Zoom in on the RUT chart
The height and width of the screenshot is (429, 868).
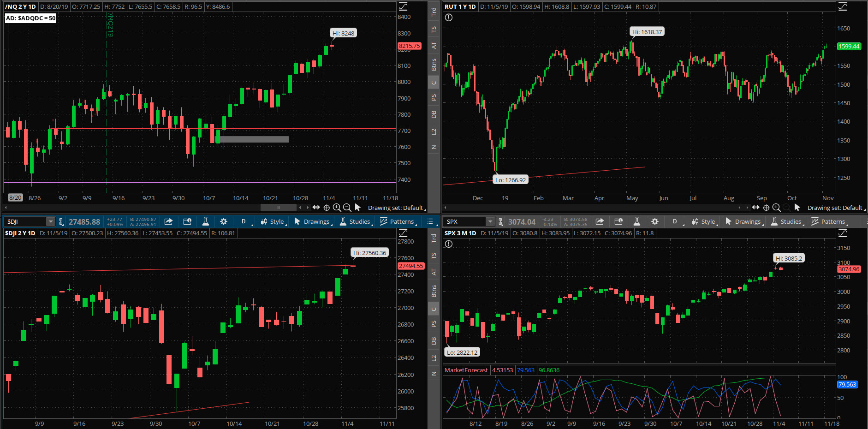click(776, 208)
